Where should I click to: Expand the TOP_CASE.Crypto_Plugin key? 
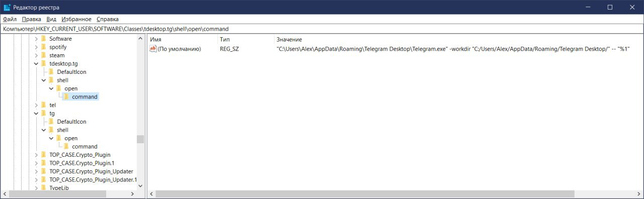tap(36, 155)
